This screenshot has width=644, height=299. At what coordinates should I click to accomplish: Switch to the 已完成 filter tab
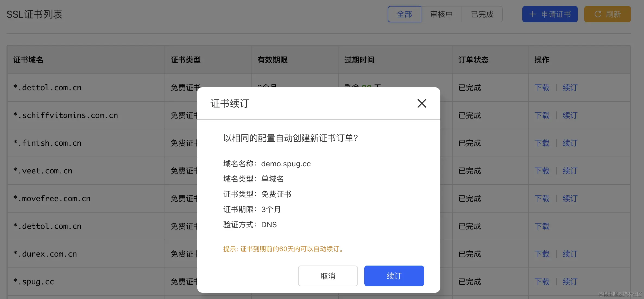pyautogui.click(x=482, y=14)
